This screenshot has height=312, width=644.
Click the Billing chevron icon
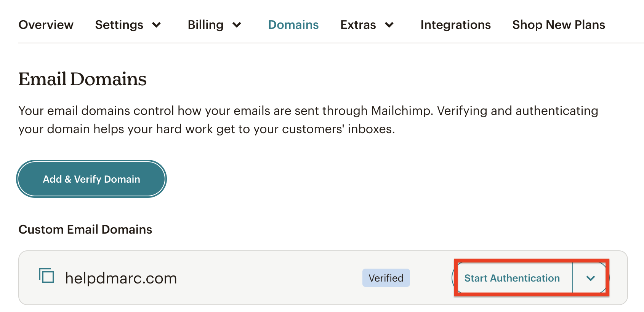click(237, 25)
